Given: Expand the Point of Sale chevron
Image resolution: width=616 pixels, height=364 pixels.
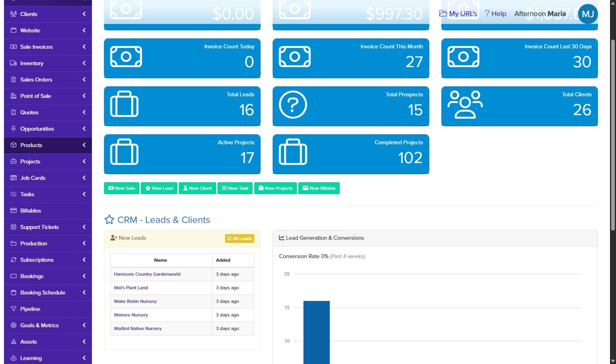Looking at the screenshot, I should coord(84,96).
